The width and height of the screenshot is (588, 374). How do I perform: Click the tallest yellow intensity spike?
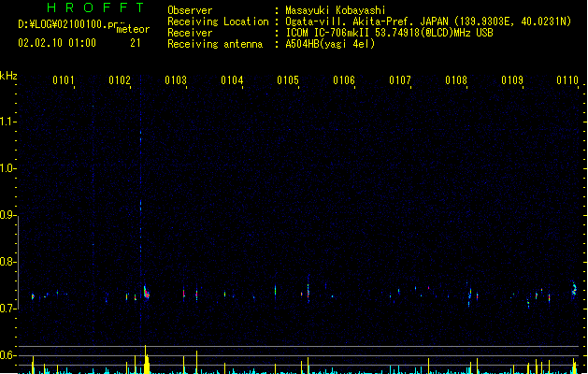tap(146, 359)
